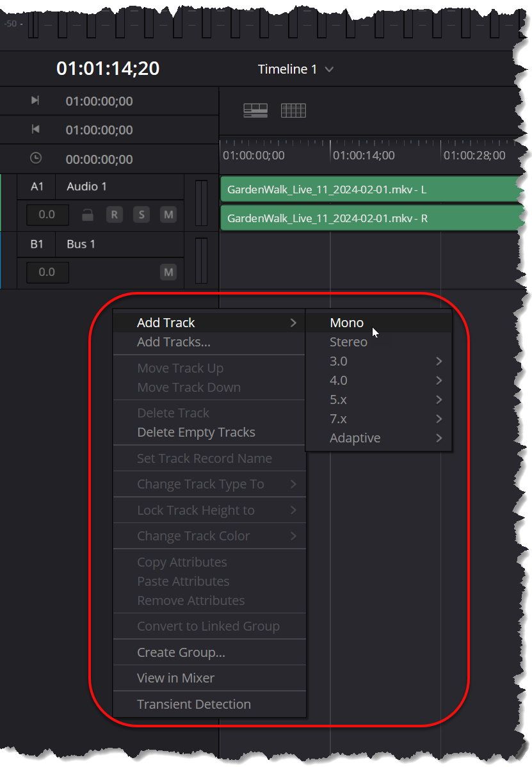Screen dimensions: 532x767
Task: Click the duration clock icon
Action: [x=36, y=158]
